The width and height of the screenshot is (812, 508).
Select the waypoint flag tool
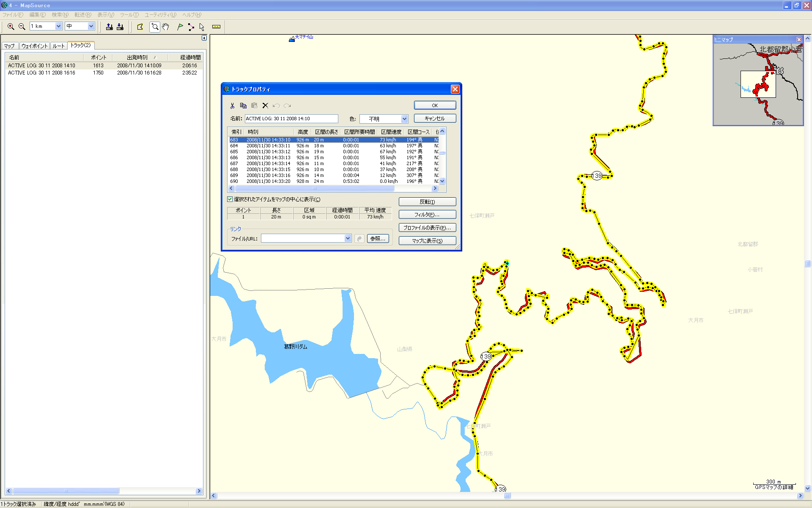180,27
